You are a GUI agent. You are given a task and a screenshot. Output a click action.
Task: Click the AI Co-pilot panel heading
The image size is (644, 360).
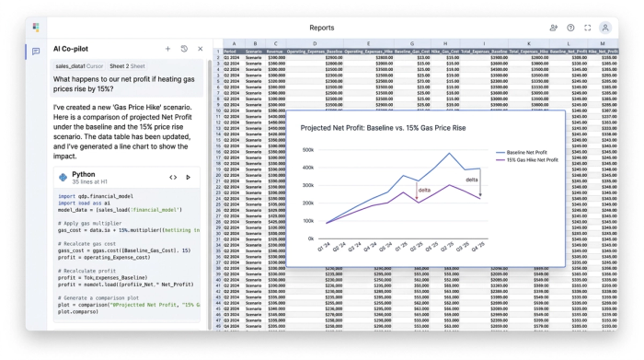point(71,49)
